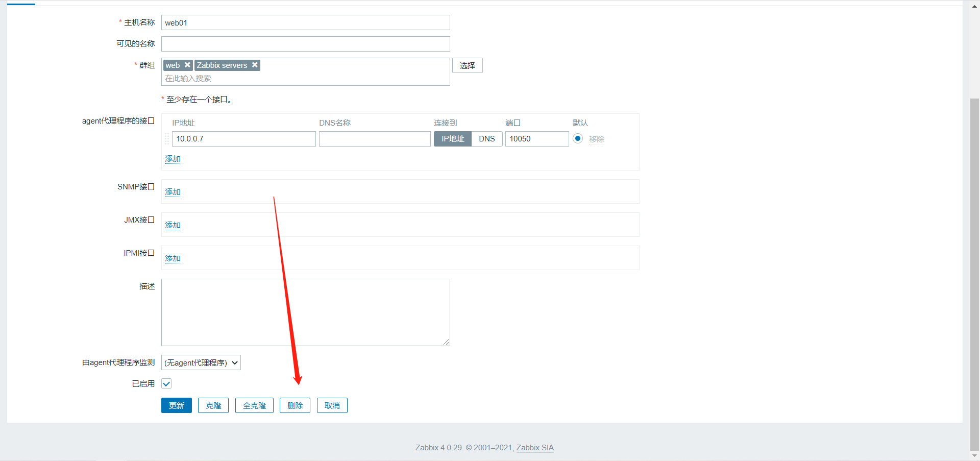The width and height of the screenshot is (980, 461).
Task: Switch connection mode to DNS
Action: [x=486, y=139]
